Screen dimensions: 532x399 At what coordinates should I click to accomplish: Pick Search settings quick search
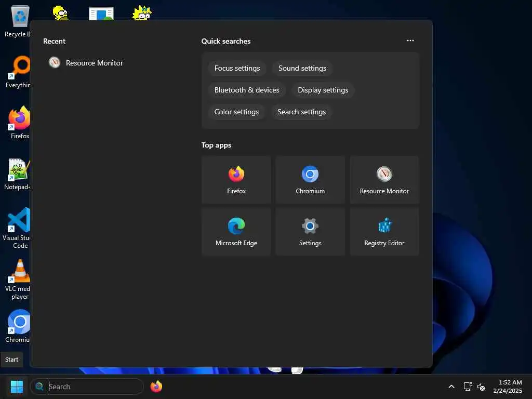[x=302, y=112]
